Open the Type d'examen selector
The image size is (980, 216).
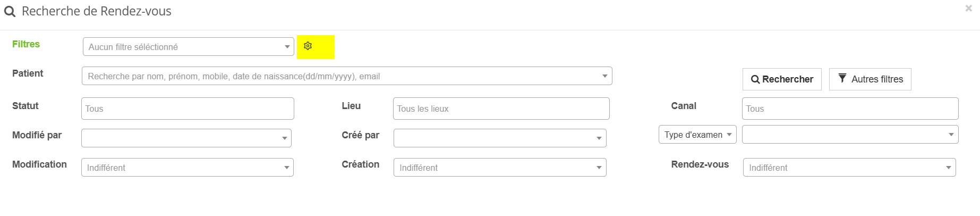point(697,135)
